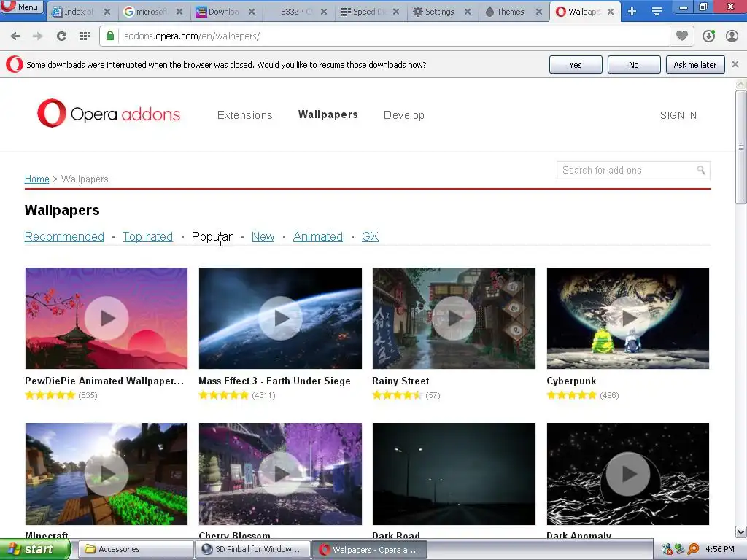
Task: Play the Cherry Blossom wallpaper preview
Action: click(x=280, y=474)
